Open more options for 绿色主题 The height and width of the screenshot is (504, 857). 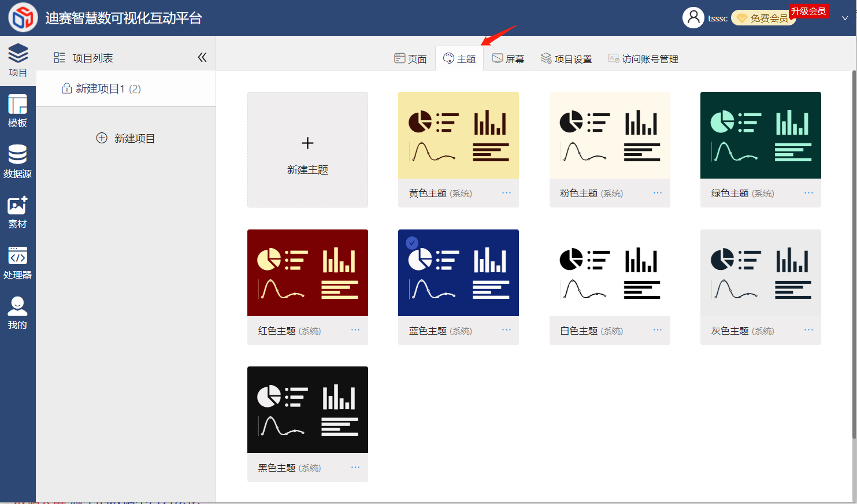808,192
